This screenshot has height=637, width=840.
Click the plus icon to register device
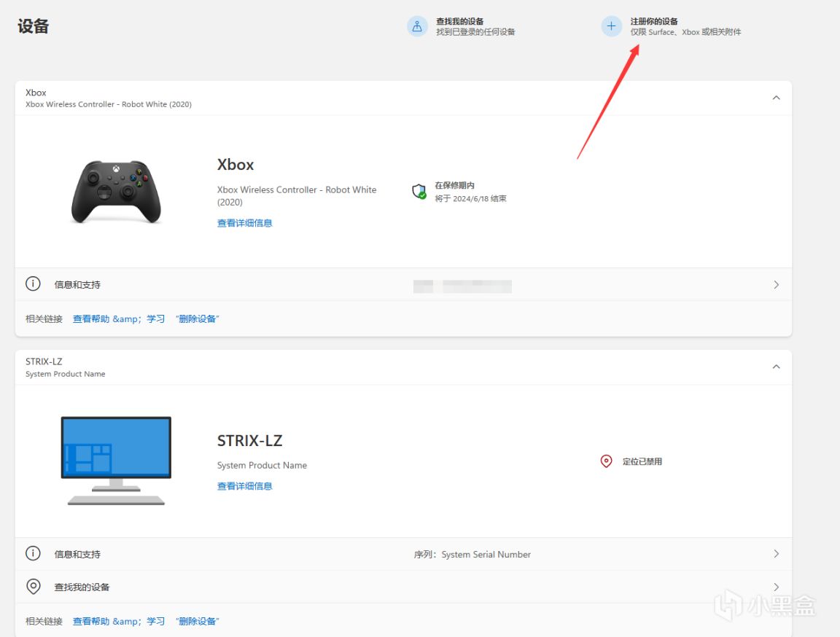tap(611, 26)
